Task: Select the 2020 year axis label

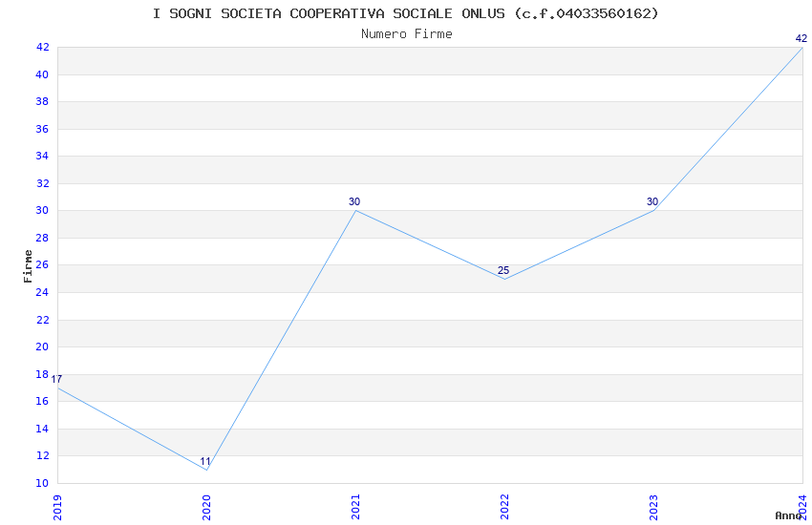Action: (x=206, y=507)
